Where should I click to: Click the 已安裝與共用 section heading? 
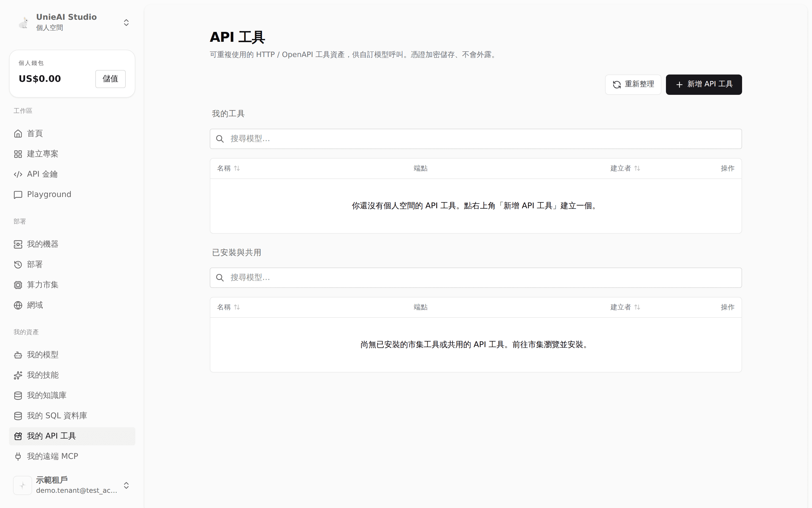tap(237, 253)
